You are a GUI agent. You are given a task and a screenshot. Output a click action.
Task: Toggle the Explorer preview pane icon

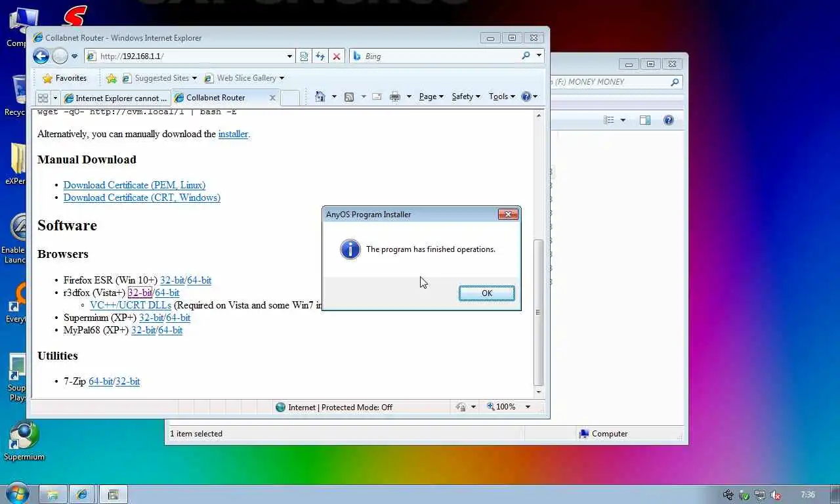[645, 120]
